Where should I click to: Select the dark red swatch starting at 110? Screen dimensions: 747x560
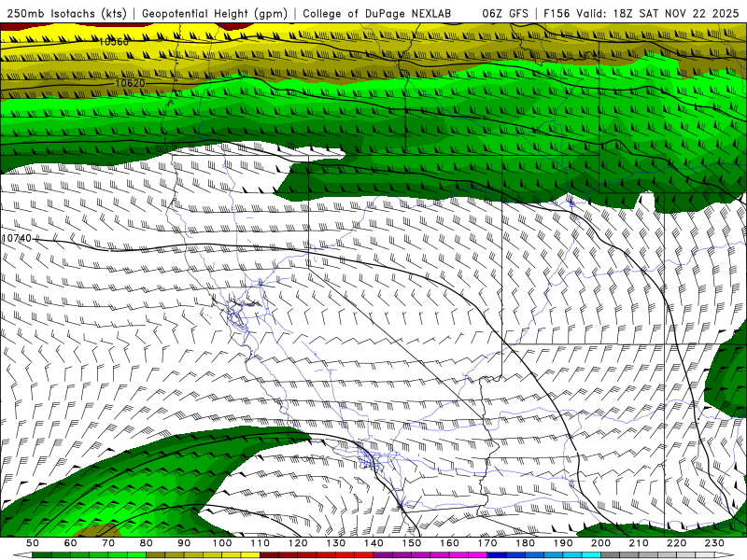coord(269,554)
